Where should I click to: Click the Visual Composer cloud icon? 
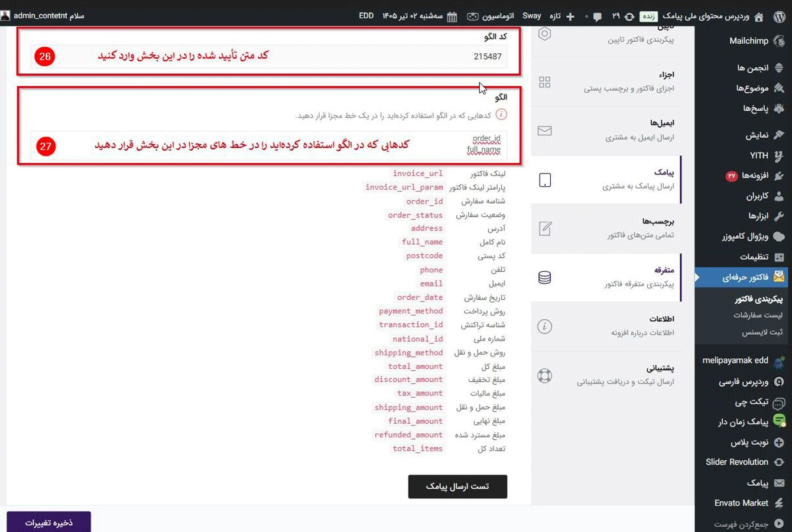(779, 236)
